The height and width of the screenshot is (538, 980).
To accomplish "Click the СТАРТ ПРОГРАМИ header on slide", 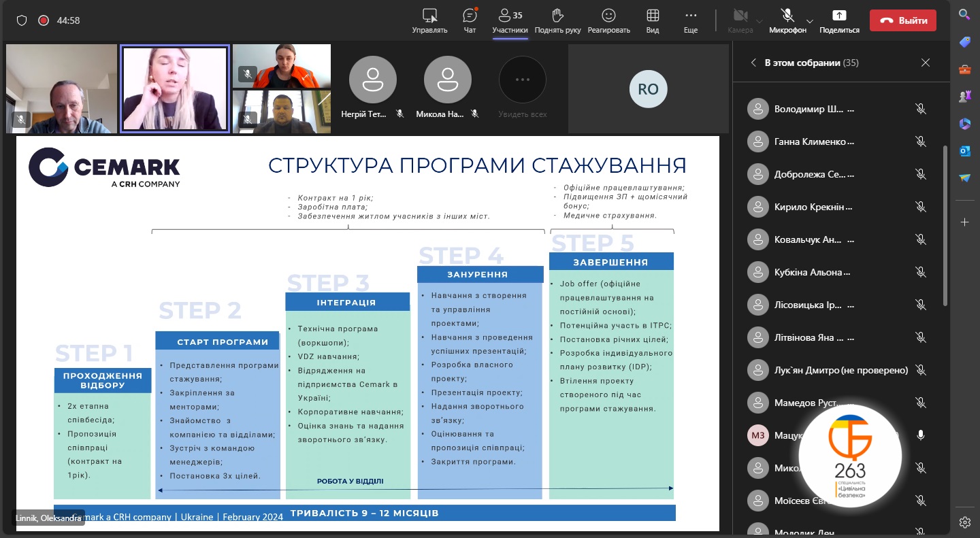I will [218, 341].
